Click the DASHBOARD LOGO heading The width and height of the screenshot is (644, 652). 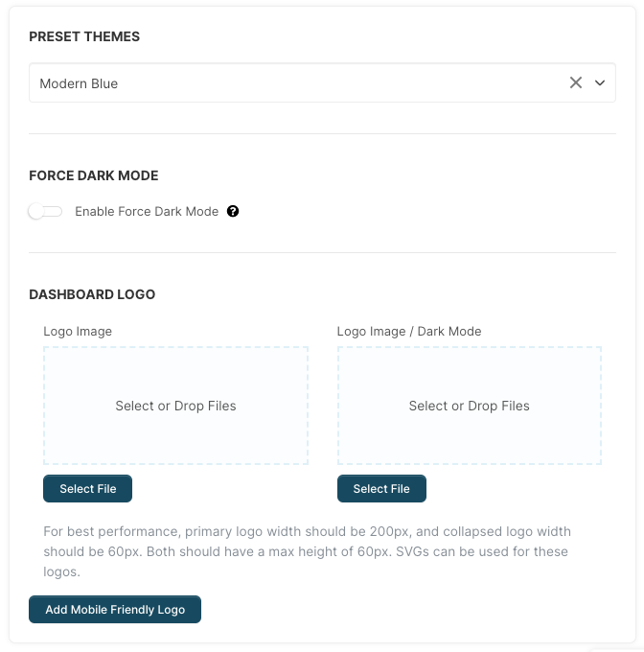(x=92, y=294)
